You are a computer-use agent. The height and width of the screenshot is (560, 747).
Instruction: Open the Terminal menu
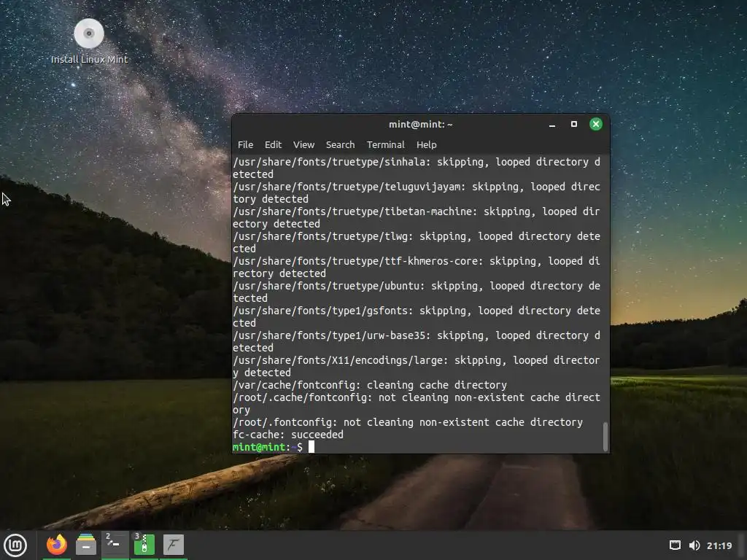pyautogui.click(x=385, y=145)
